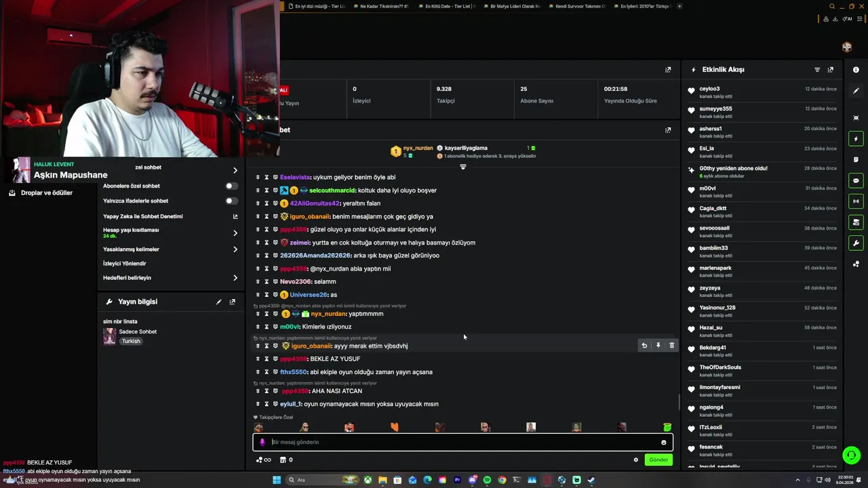The image size is (868, 488).
Task: Click username 262626Amanda262626 in chat
Action: 315,256
